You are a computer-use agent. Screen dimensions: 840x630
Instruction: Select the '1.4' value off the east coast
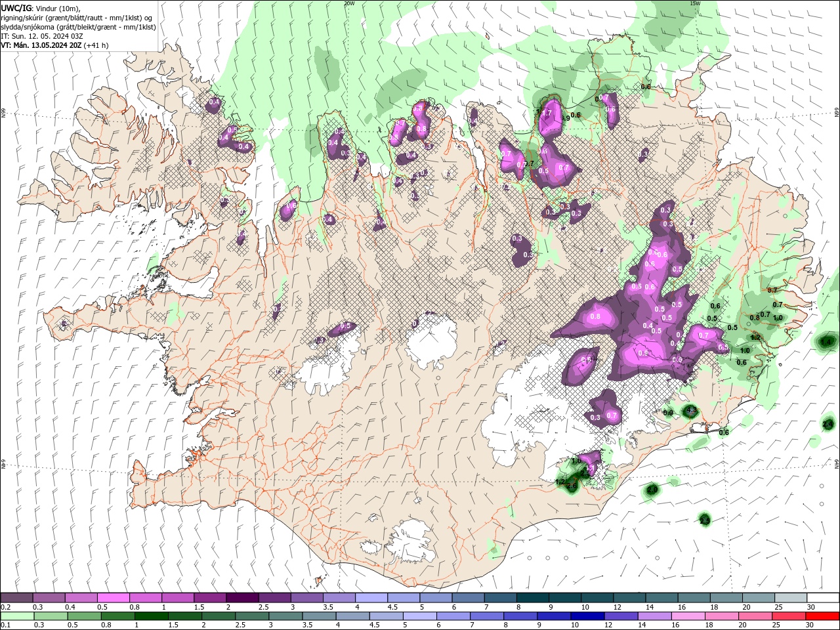pos(826,342)
